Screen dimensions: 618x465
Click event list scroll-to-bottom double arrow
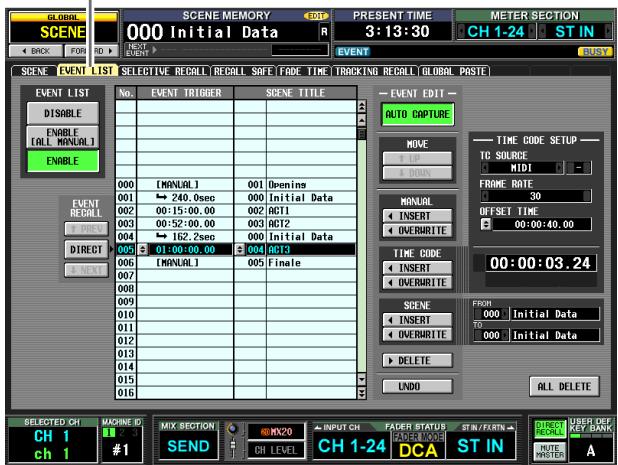click(x=361, y=392)
